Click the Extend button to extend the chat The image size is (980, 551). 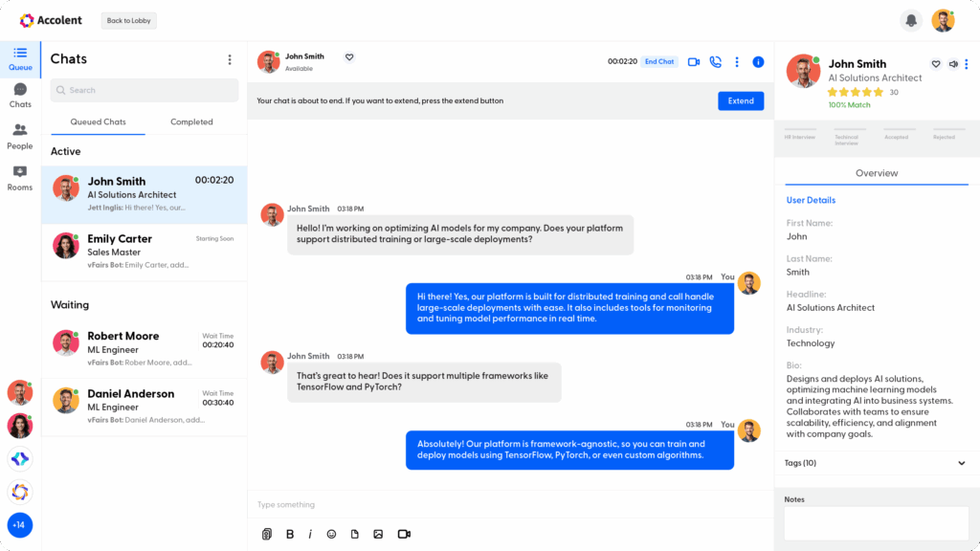741,99
